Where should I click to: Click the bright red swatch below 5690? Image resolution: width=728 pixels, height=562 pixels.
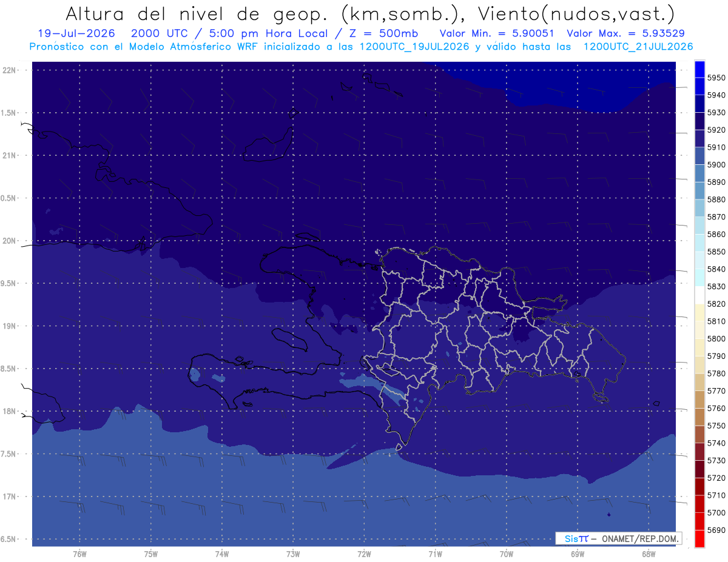[x=699, y=539]
